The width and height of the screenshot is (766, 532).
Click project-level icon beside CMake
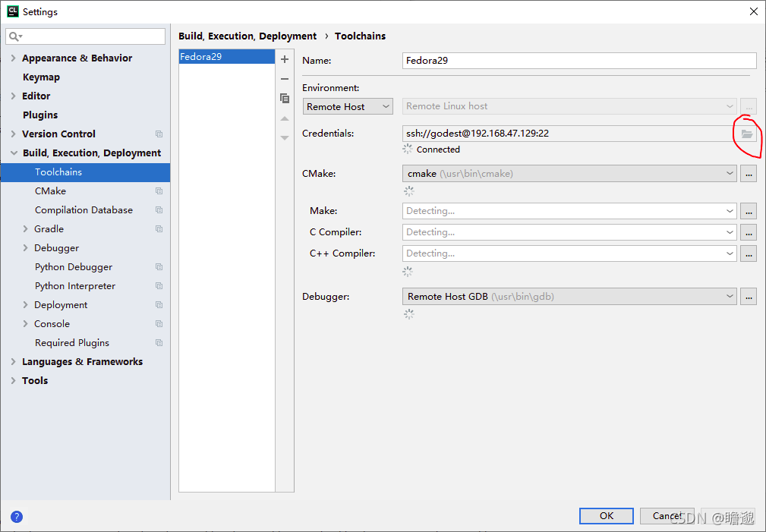159,191
